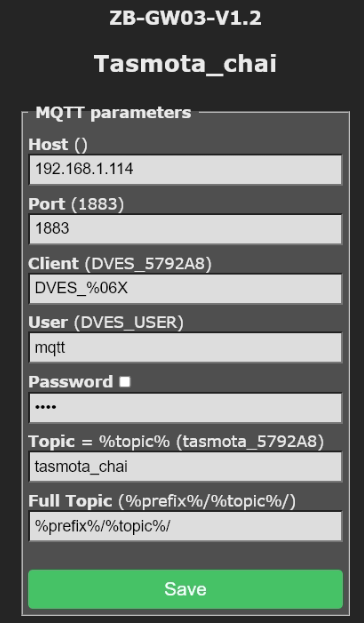Click the bold Password label text
This screenshot has height=623, width=364.
click(x=71, y=382)
